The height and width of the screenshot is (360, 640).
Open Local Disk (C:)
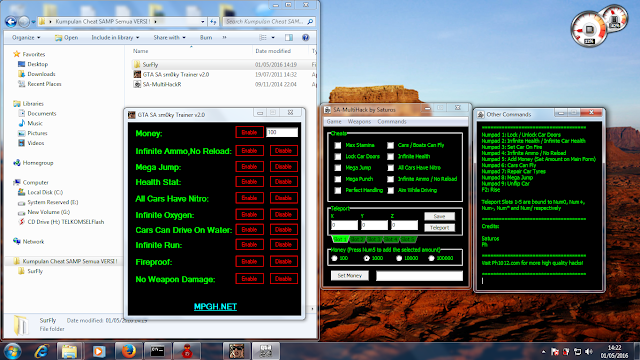pos(45,192)
